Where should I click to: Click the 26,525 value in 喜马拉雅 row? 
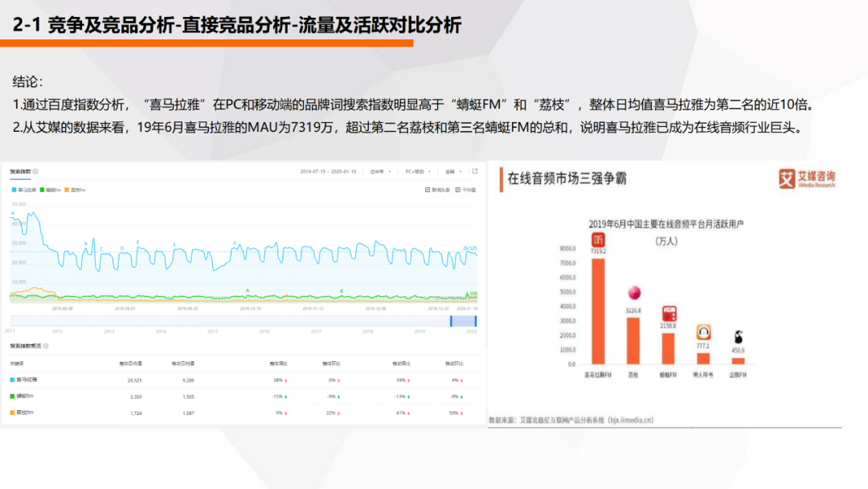click(134, 380)
